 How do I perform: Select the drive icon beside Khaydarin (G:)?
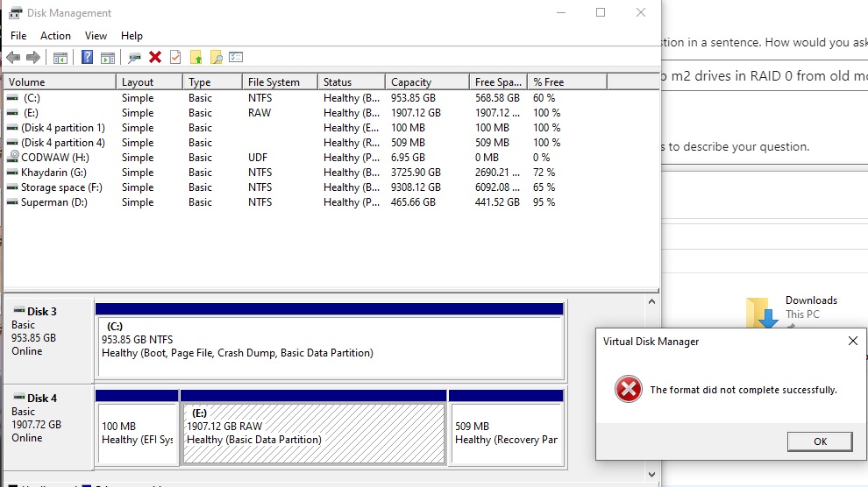click(x=12, y=173)
